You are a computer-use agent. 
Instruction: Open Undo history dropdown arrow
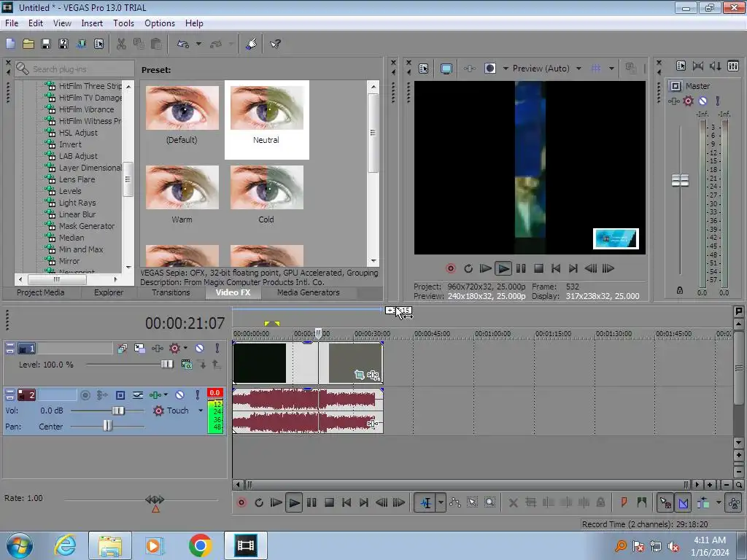pyautogui.click(x=198, y=44)
